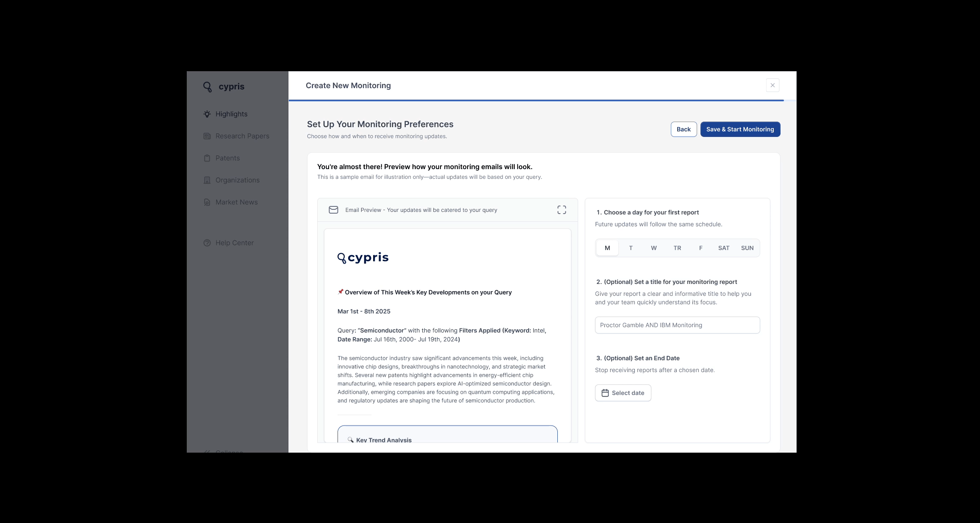The image size is (980, 523).
Task: Go to Patents in the sidebar
Action: coord(227,158)
